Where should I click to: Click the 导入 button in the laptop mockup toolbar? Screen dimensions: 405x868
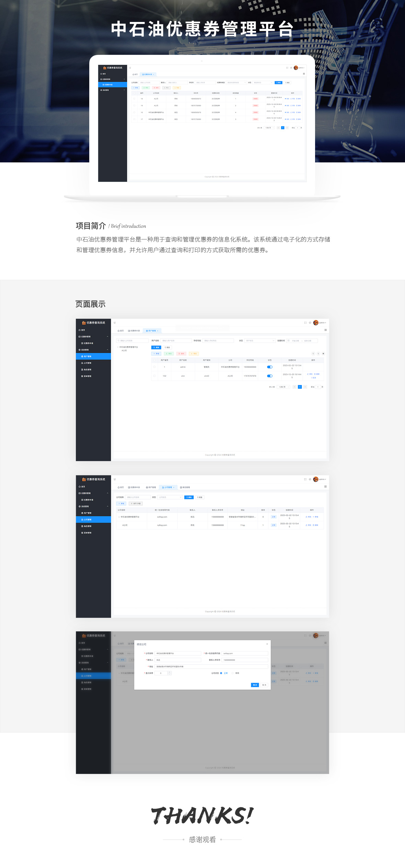(166, 88)
